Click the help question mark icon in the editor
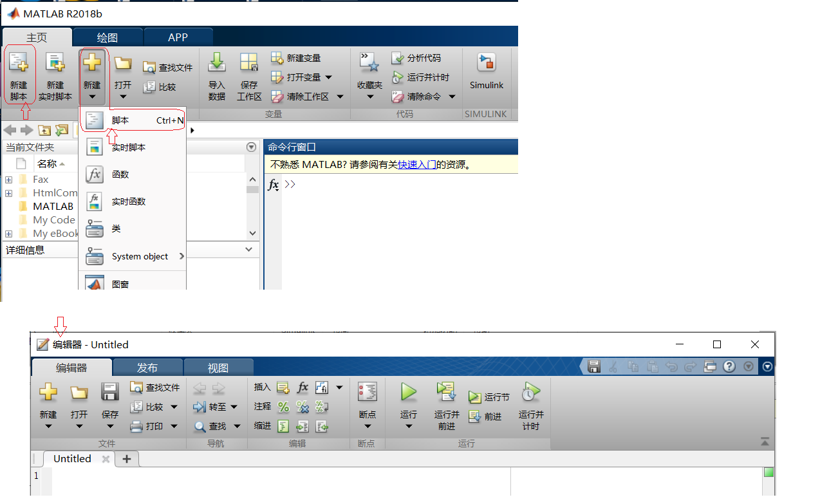The width and height of the screenshot is (829, 504). point(729,366)
